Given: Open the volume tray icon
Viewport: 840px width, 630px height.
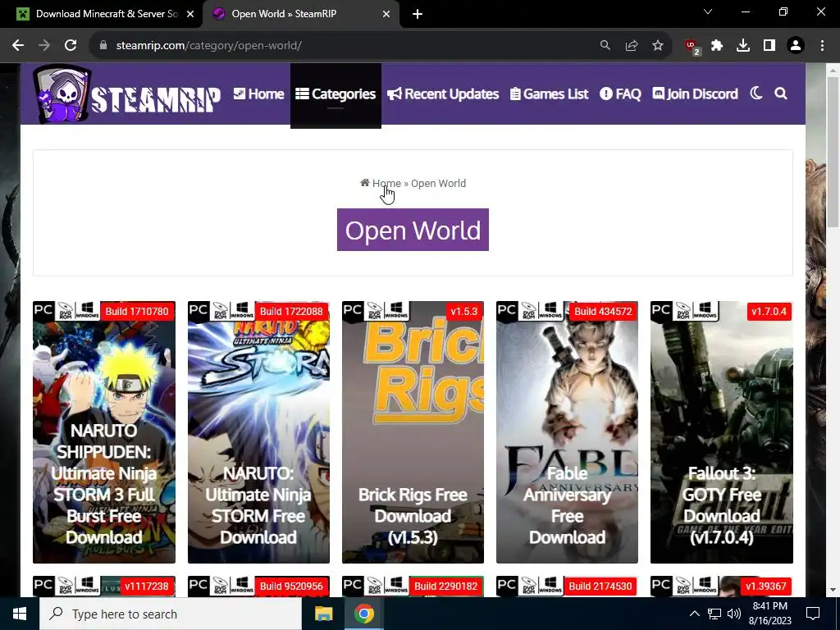Looking at the screenshot, I should tap(734, 614).
